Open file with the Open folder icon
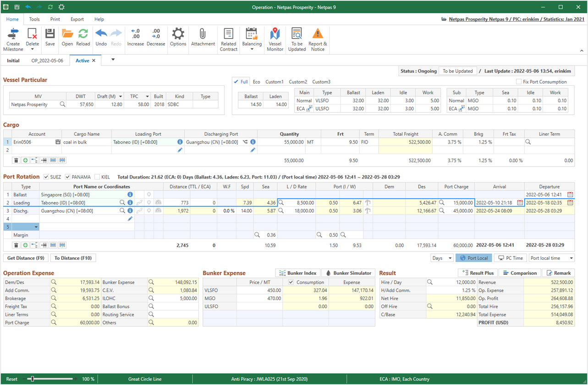588x385 pixels. pyautogui.click(x=67, y=34)
